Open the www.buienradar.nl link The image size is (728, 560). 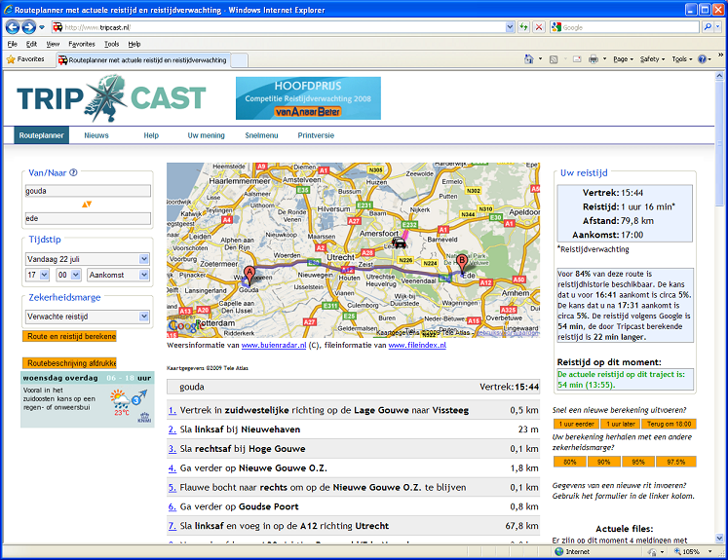click(x=274, y=345)
